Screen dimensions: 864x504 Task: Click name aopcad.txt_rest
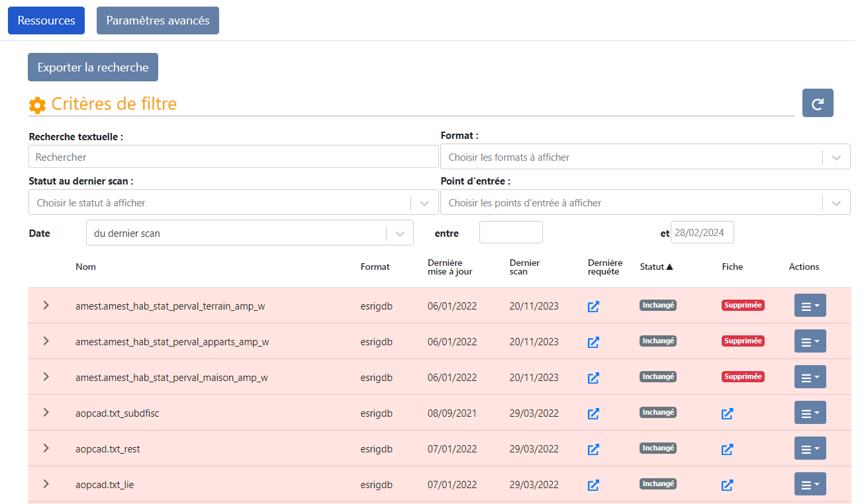click(108, 449)
